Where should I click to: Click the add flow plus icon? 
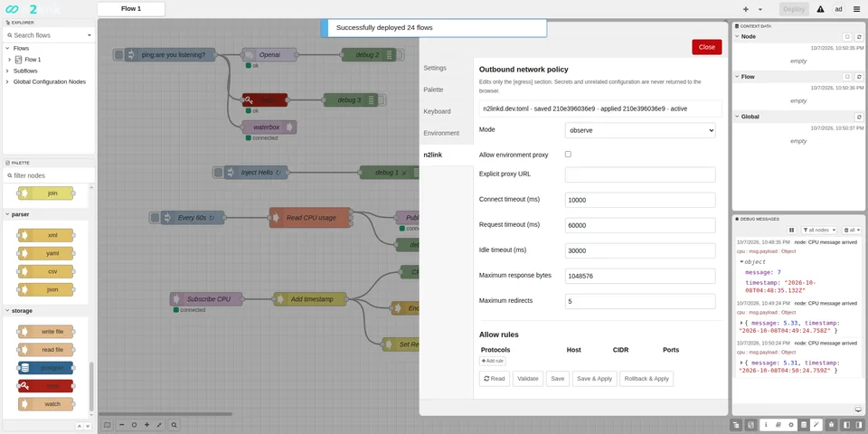coord(746,9)
